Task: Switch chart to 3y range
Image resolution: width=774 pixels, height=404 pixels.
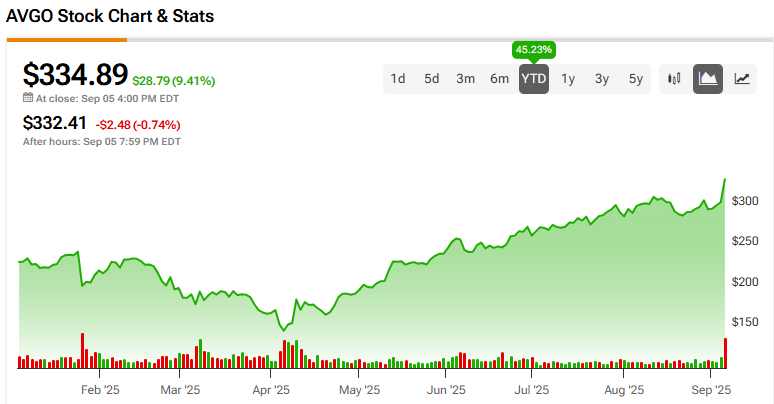Action: coord(602,79)
